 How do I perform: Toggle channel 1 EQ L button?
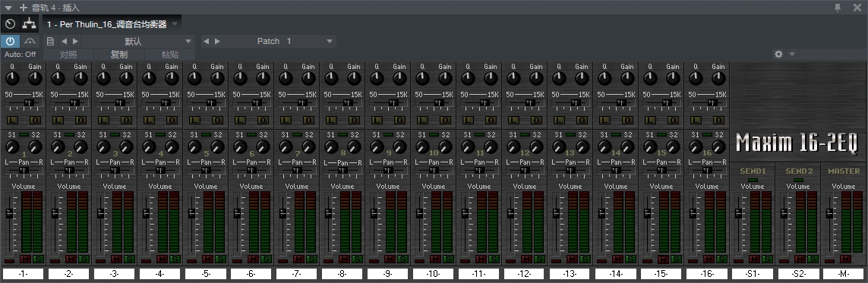click(13, 120)
